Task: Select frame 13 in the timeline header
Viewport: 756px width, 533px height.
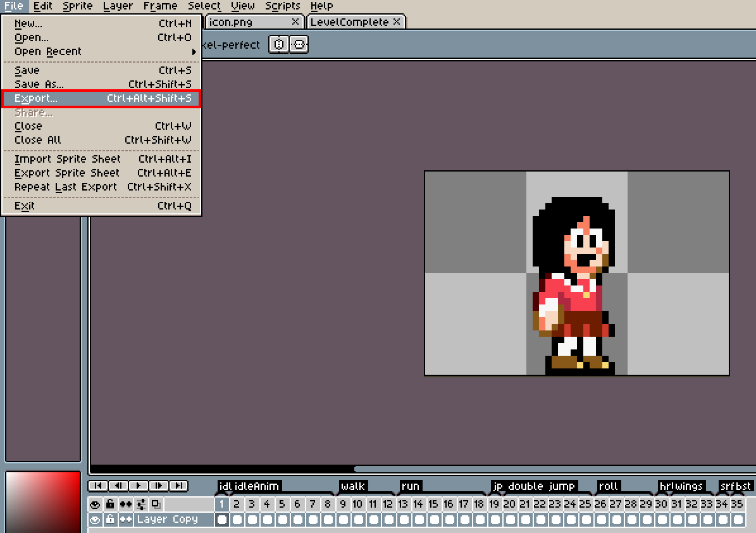Action: pos(402,505)
